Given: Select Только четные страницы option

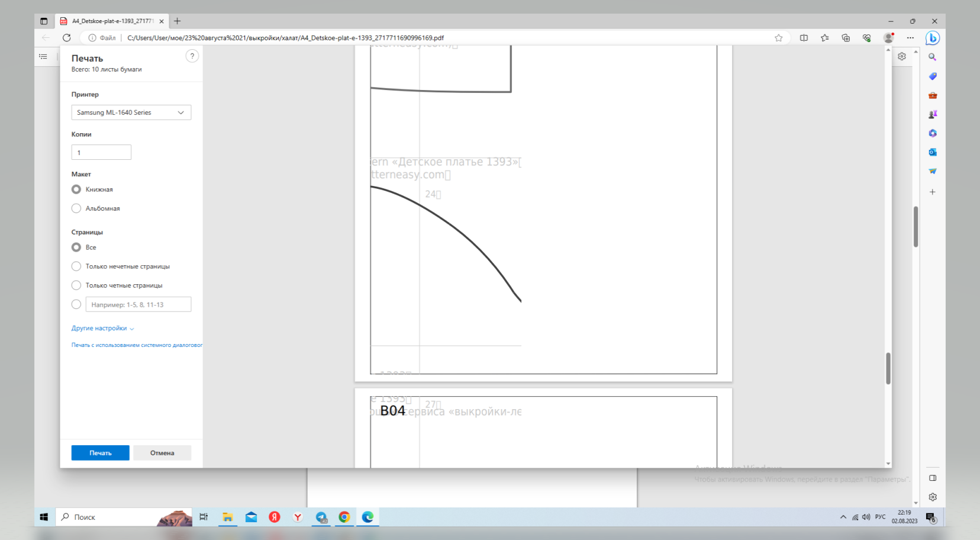Looking at the screenshot, I should pyautogui.click(x=76, y=285).
